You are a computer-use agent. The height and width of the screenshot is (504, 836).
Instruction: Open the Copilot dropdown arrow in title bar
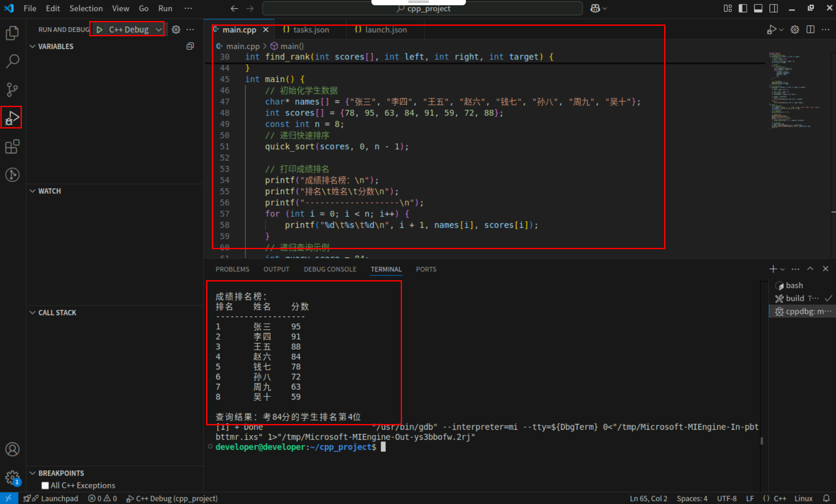click(x=605, y=8)
